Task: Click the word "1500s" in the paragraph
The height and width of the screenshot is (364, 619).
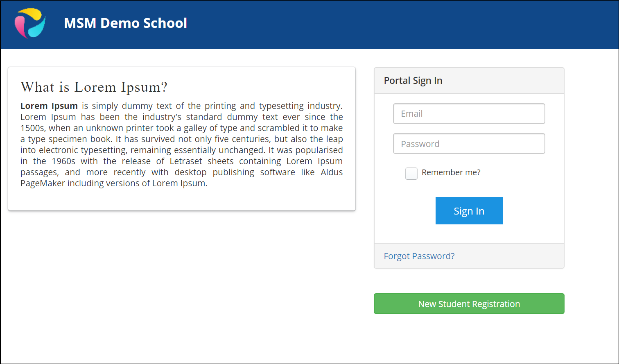Action: (32, 128)
